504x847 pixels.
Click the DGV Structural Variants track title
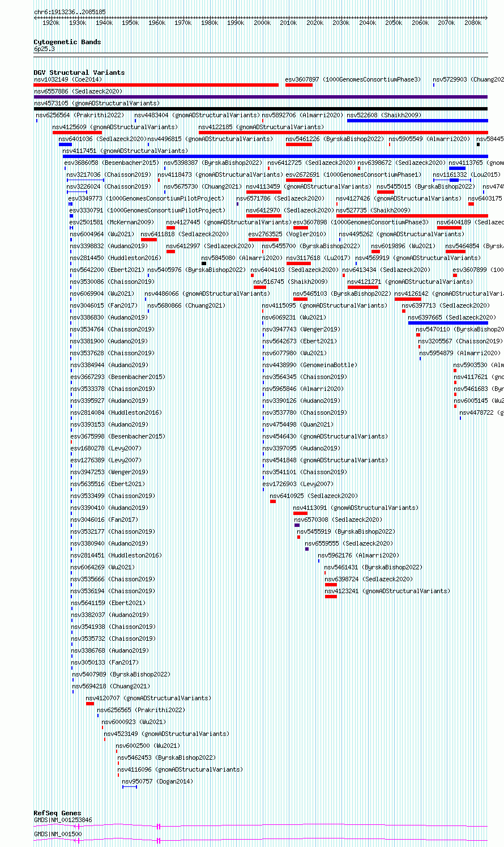tap(79, 73)
